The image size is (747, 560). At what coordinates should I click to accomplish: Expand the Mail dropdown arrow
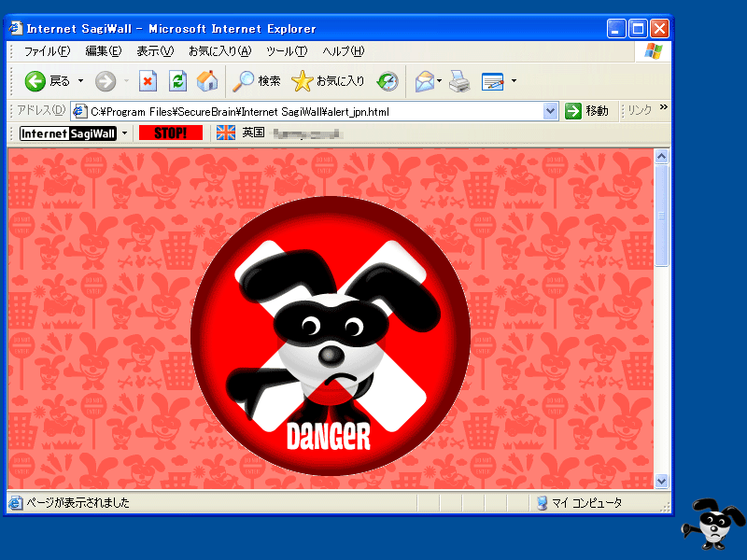click(439, 81)
